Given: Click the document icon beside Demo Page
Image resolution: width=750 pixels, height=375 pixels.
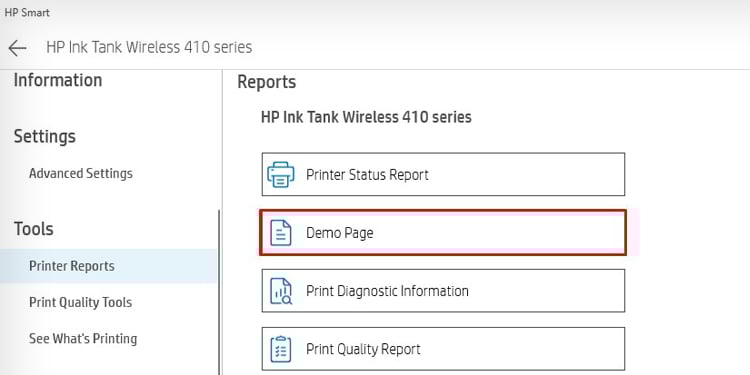Looking at the screenshot, I should click(280, 233).
